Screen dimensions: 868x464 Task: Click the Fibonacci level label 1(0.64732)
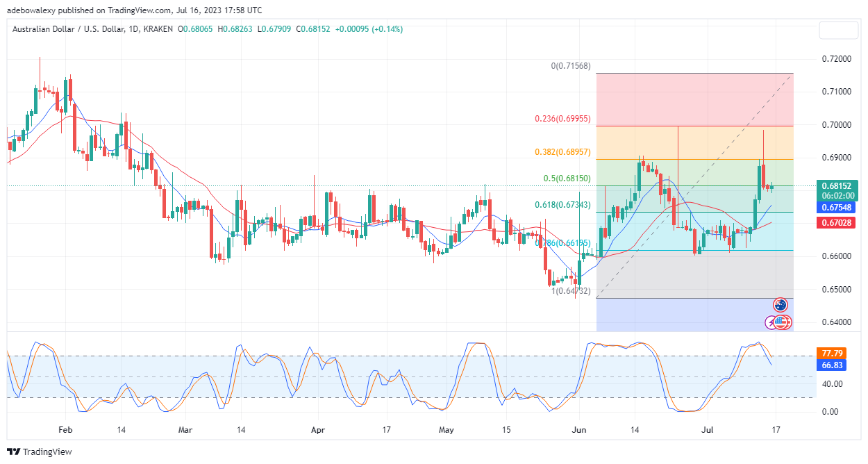(571, 291)
